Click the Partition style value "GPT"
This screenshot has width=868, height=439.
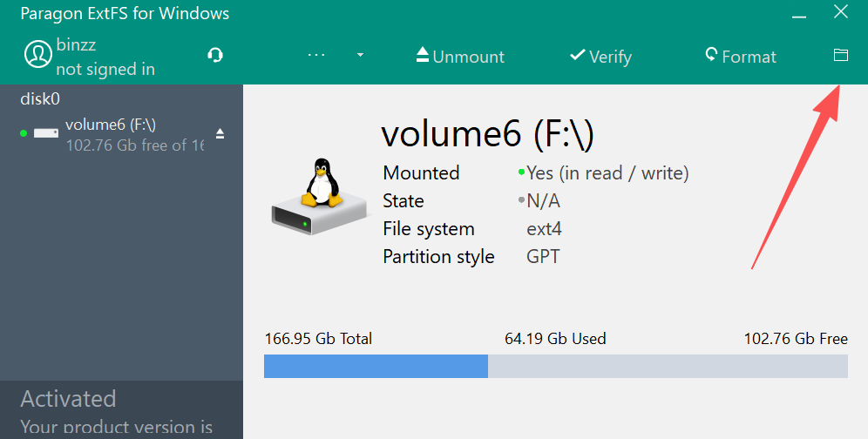click(543, 256)
